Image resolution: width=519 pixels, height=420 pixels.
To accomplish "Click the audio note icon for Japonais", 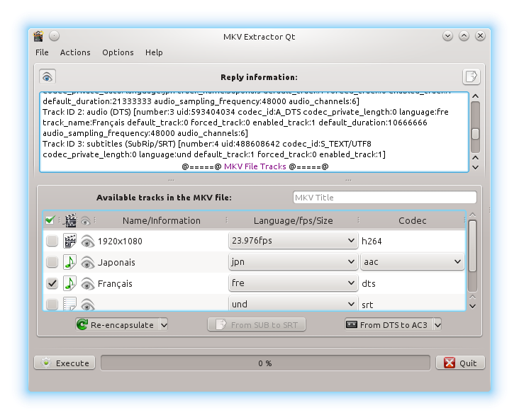I will click(x=70, y=262).
